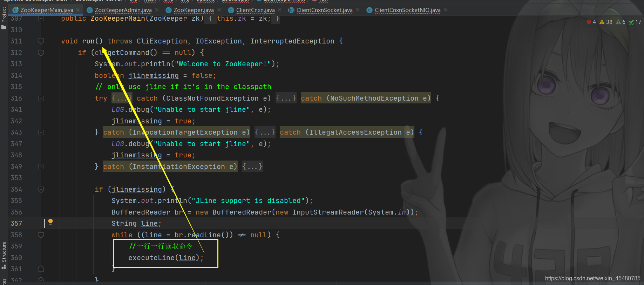644x285 pixels.
Task: Click the weak warnings indicator showing 6
Action: (621, 22)
